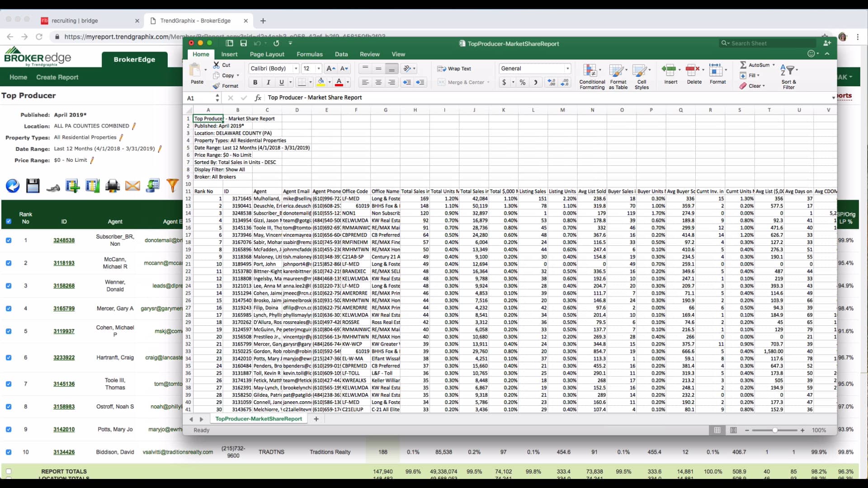The width and height of the screenshot is (868, 488).
Task: Apply percent style to cells
Action: [523, 82]
